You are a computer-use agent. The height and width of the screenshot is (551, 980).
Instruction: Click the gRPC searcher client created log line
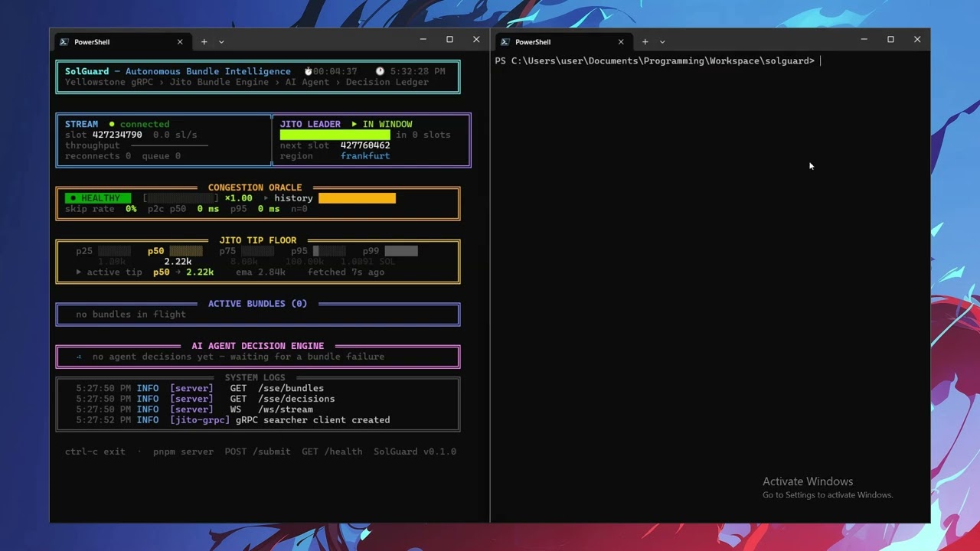[312, 420]
